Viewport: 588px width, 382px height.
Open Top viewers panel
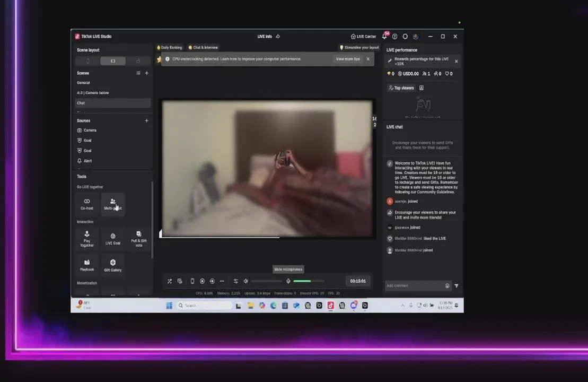coord(401,88)
